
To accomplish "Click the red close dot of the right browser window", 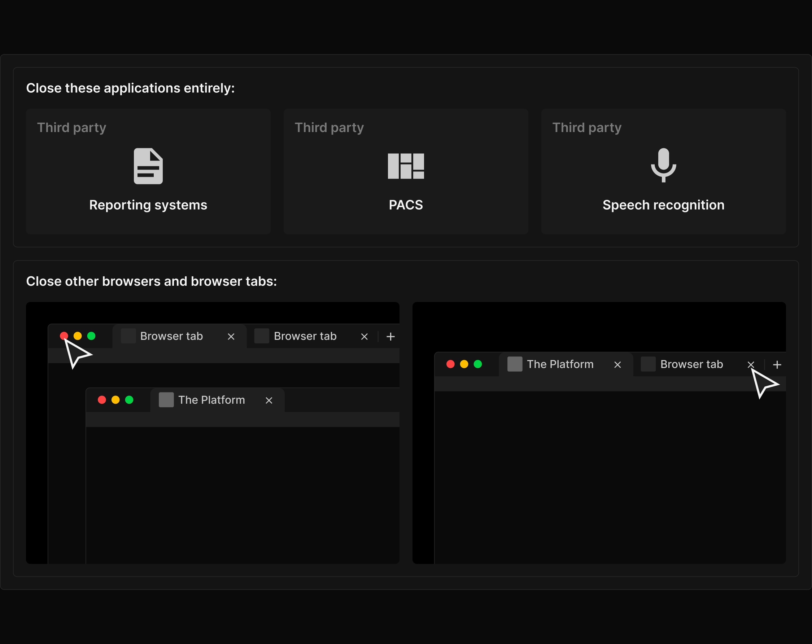I will (x=450, y=364).
